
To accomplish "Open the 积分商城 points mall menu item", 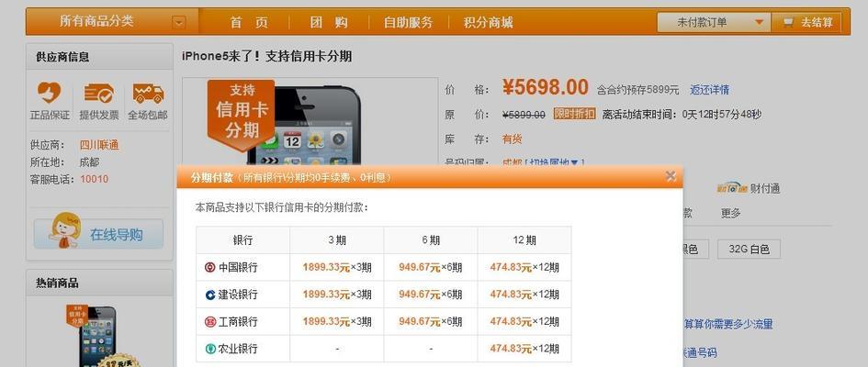I will tap(489, 23).
